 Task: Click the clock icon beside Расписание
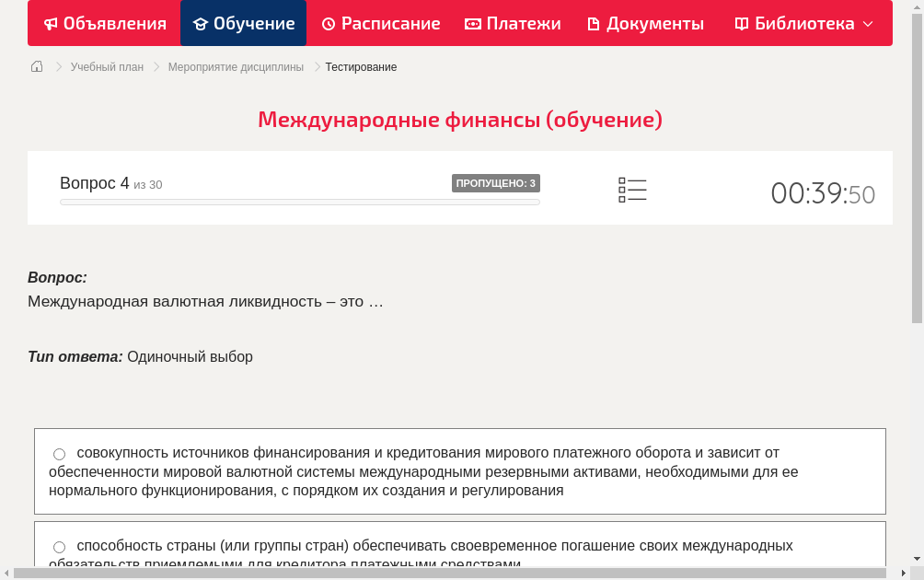329,23
